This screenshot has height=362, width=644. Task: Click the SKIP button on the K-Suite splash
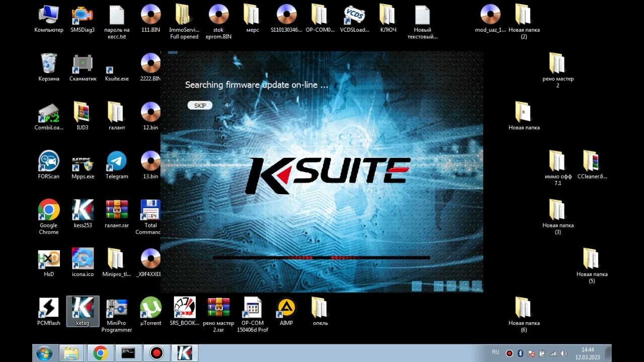click(200, 106)
